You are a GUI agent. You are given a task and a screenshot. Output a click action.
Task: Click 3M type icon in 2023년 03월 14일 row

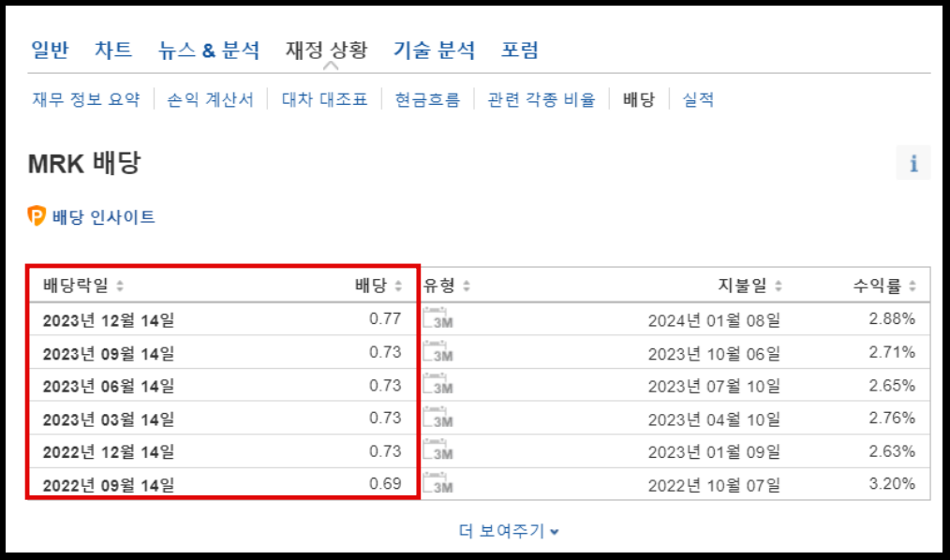[x=438, y=418]
